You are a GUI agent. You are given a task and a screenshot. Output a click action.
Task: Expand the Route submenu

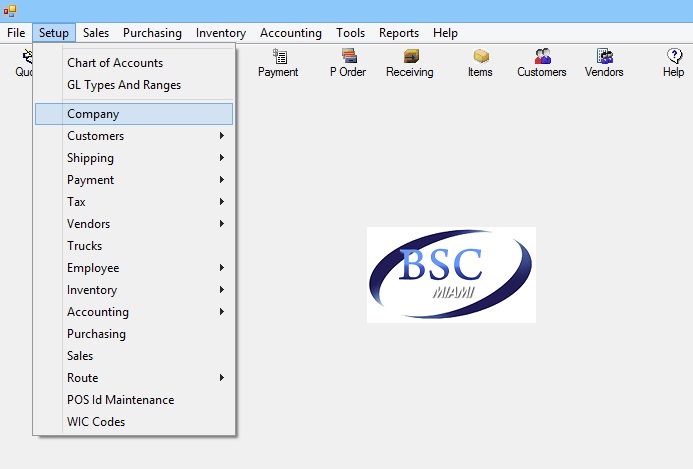134,378
